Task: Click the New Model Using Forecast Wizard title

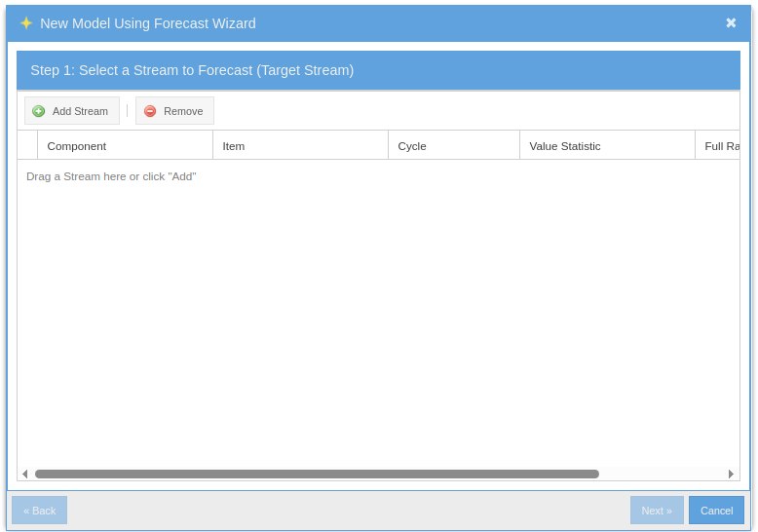Action: tap(148, 23)
